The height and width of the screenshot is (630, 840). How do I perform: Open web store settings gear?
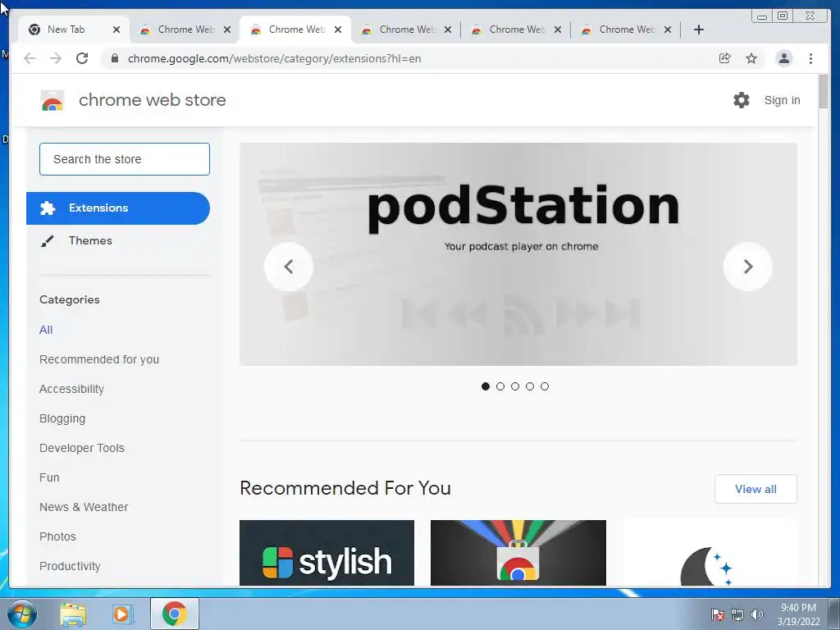coord(742,100)
